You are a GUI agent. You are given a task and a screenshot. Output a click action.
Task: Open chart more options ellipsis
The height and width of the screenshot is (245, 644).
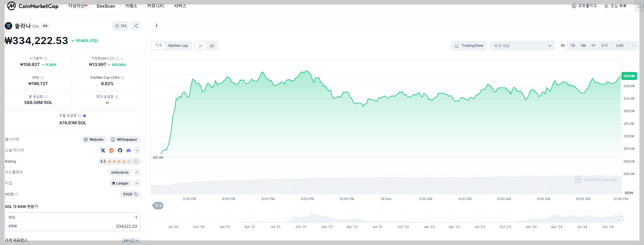tap(633, 46)
